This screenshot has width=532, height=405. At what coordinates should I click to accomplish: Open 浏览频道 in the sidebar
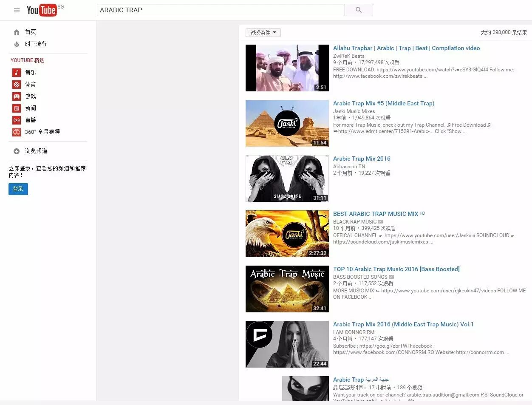pyautogui.click(x=36, y=151)
